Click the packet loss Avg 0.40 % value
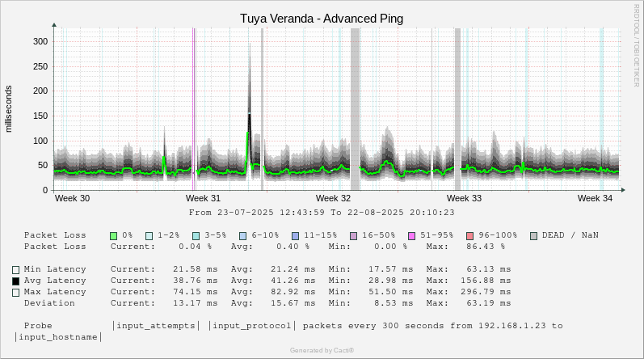This screenshot has width=644, height=359. click(293, 247)
